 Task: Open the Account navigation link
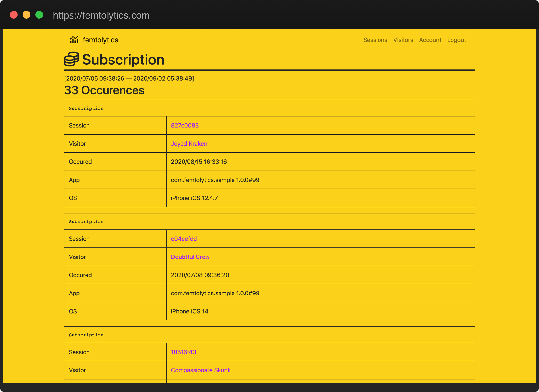point(430,40)
